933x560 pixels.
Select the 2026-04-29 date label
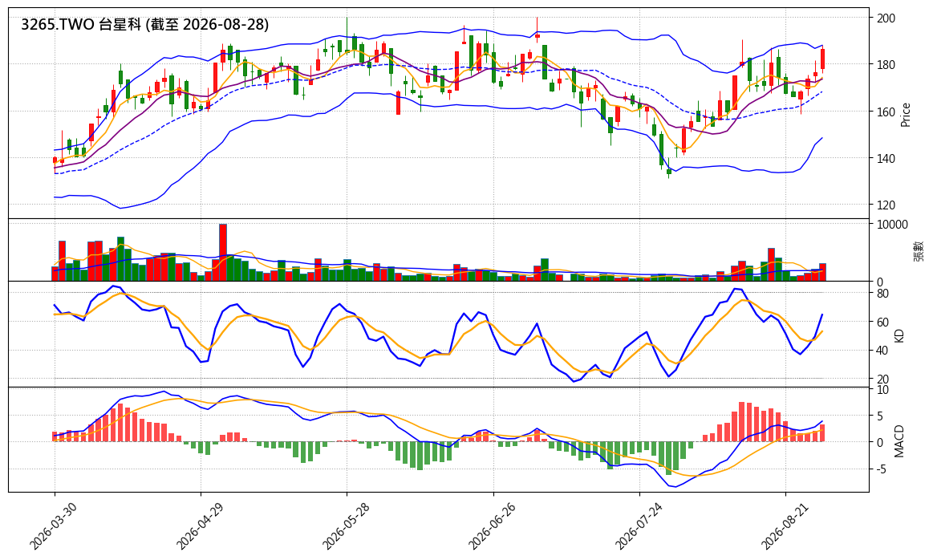click(197, 526)
